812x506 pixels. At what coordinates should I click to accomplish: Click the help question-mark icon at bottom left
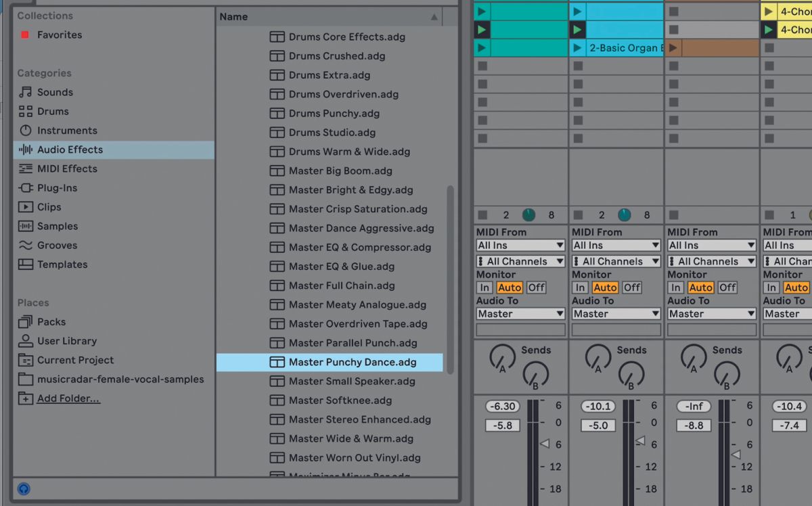tap(24, 489)
